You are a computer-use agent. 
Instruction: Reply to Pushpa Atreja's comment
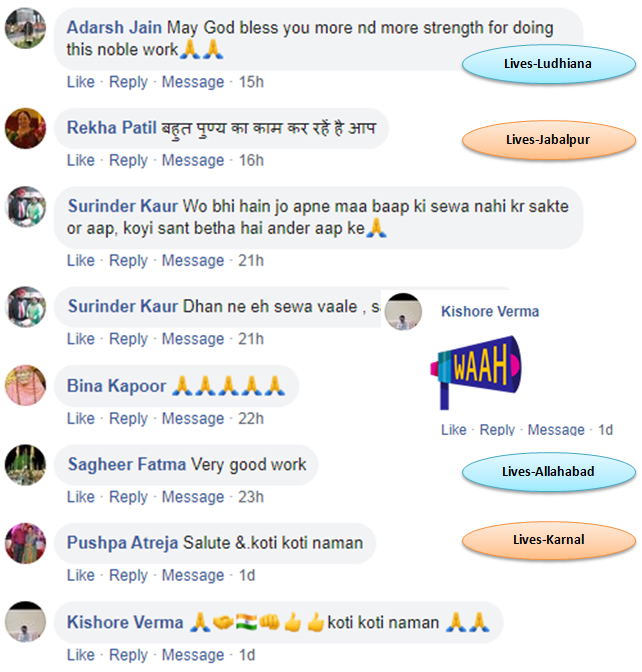[x=128, y=576]
